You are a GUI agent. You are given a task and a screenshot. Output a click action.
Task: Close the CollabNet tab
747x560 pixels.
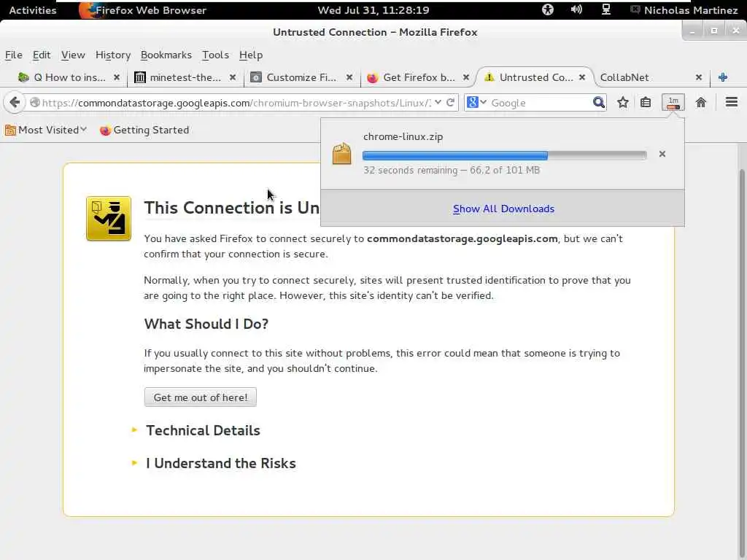point(698,77)
